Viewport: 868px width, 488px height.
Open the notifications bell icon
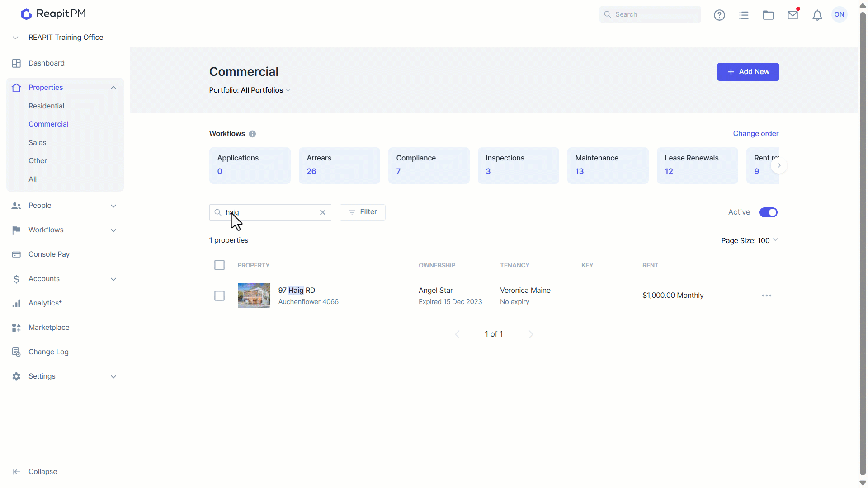point(817,15)
